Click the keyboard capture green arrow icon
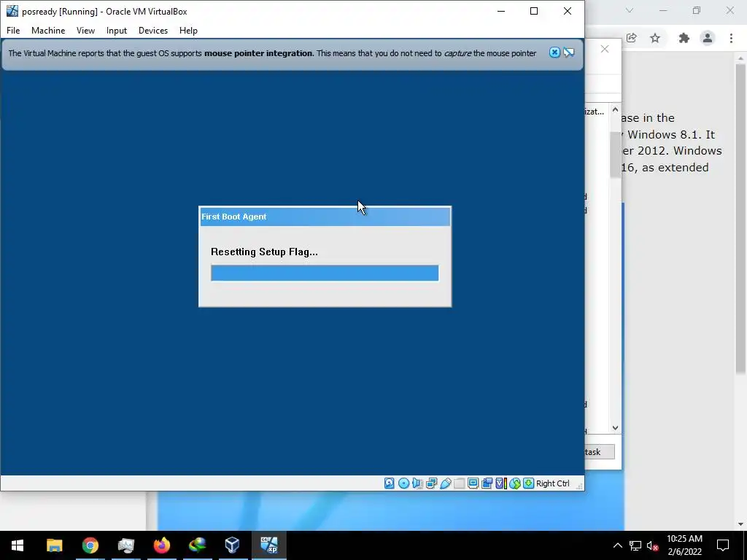 [x=528, y=483]
